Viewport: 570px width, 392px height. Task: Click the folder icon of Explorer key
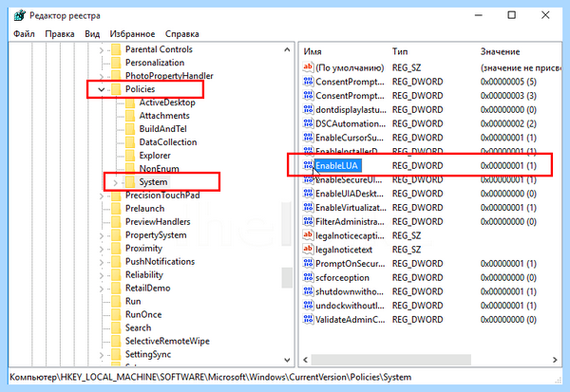point(130,156)
